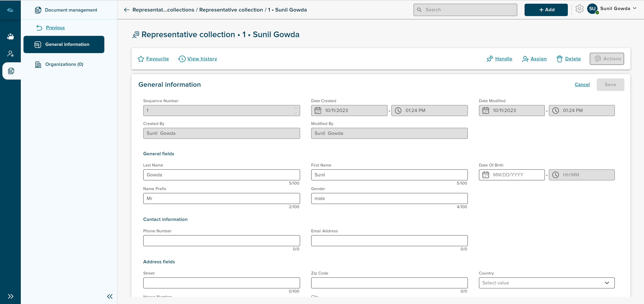Open the Country select value dropdown
644x304 pixels.
[547, 283]
